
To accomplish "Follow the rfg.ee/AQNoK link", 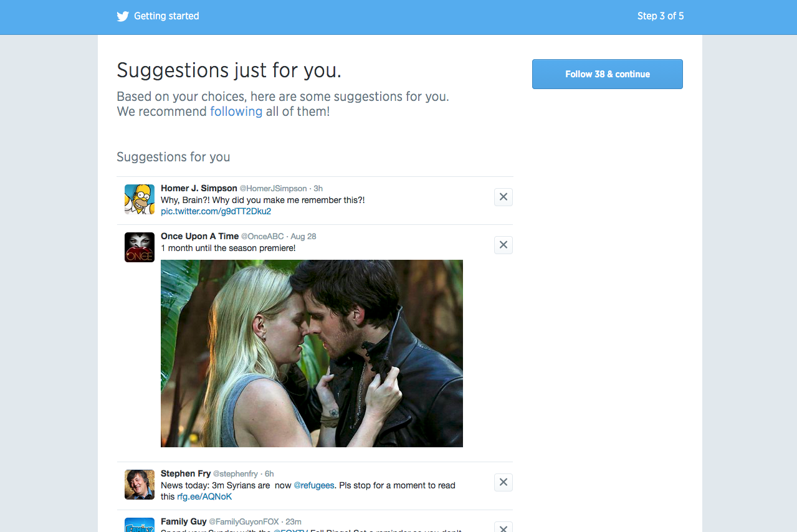I will click(x=204, y=496).
